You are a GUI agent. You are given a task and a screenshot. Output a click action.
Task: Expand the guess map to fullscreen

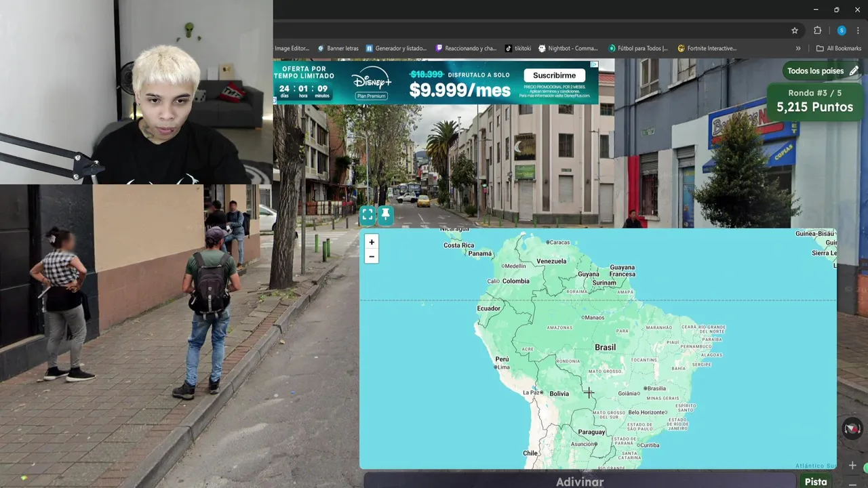point(368,215)
